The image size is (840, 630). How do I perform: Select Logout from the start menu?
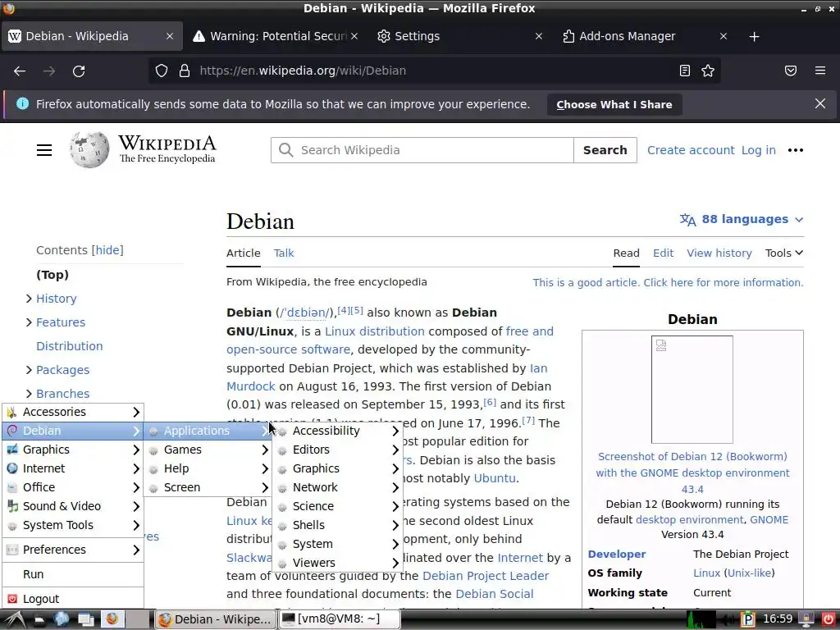coord(73,599)
